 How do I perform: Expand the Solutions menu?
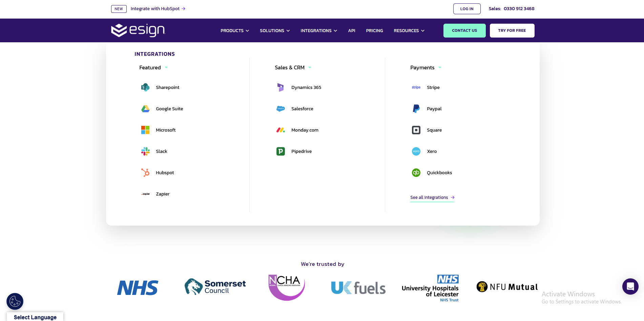(275, 30)
